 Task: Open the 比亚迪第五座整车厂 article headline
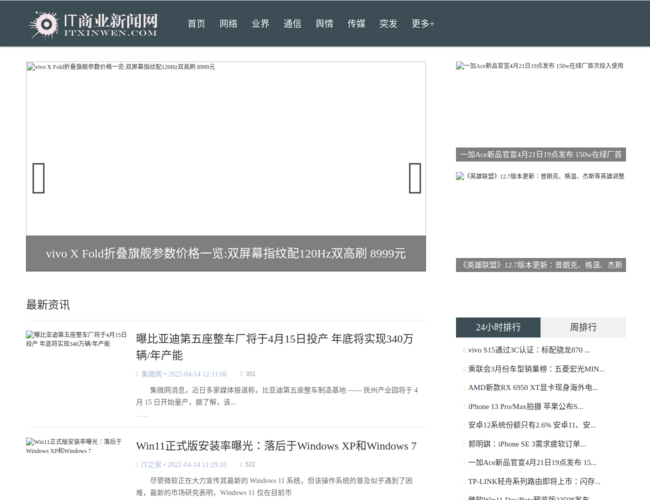point(275,347)
